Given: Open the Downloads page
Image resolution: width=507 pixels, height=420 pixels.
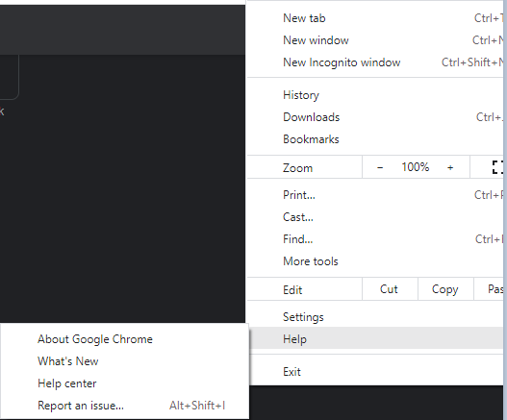Looking at the screenshot, I should tap(376, 117).
